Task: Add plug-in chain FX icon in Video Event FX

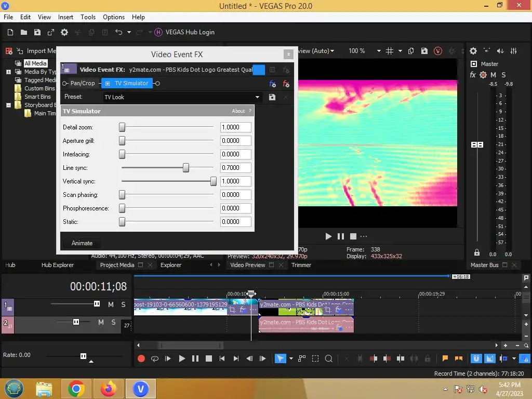Action: [272, 84]
